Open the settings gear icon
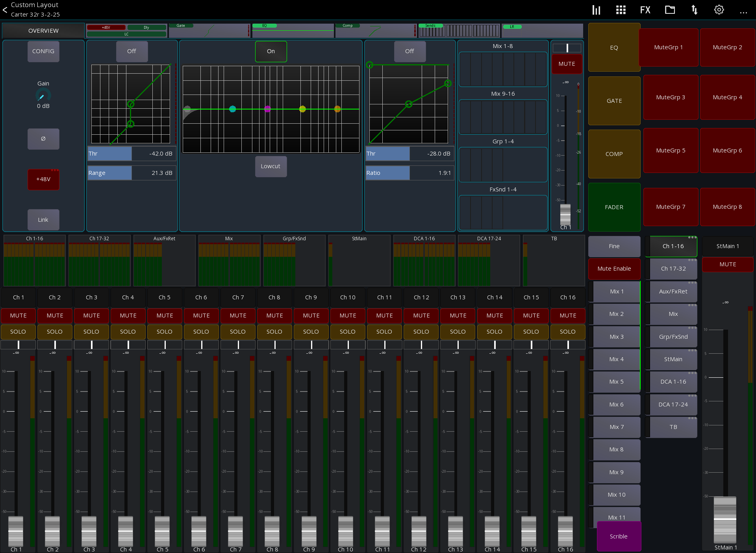 719,10
